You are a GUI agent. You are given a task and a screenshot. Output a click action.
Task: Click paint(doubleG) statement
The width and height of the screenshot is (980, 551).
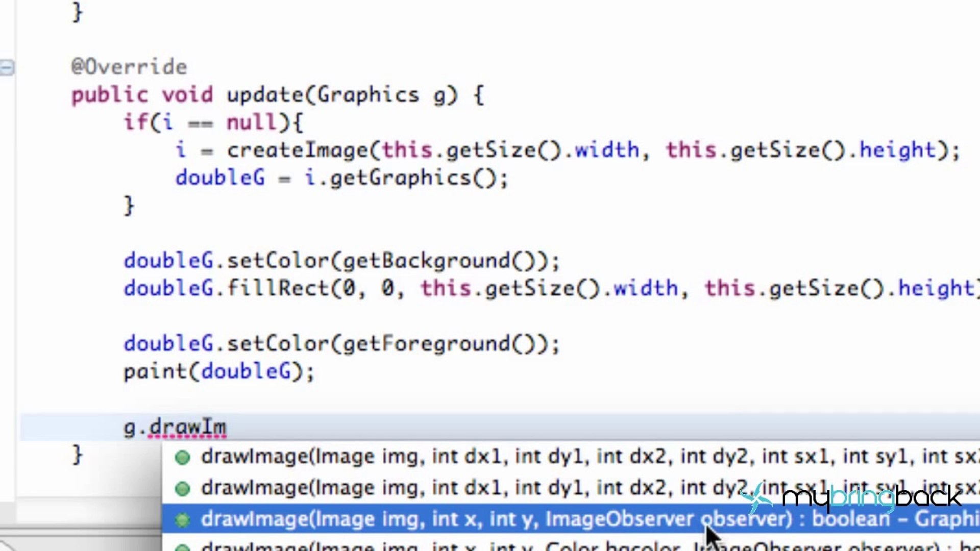[x=218, y=371]
